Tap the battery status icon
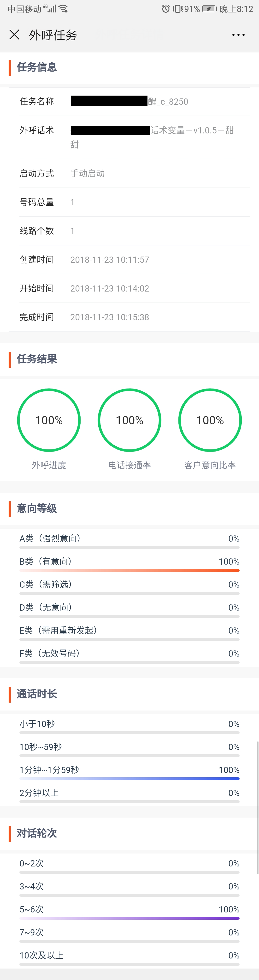 click(209, 9)
